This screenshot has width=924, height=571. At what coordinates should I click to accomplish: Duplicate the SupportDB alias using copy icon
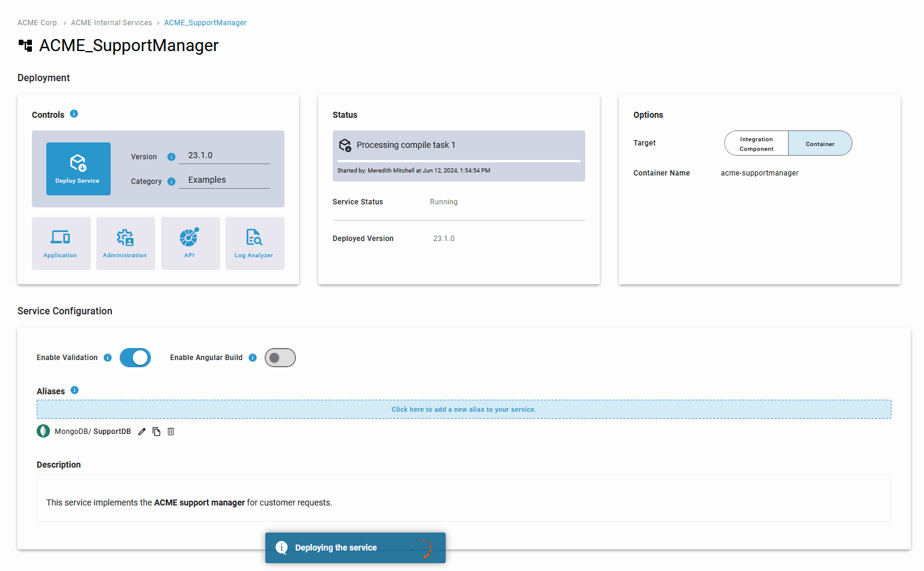pos(156,431)
